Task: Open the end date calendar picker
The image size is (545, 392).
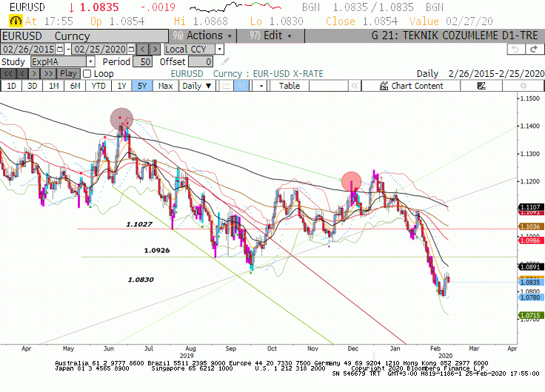Action: 131,49
